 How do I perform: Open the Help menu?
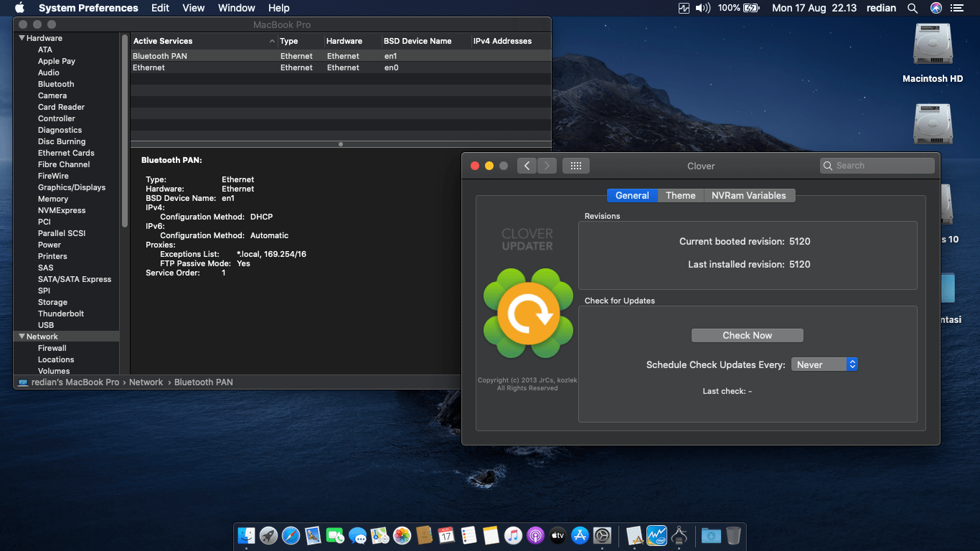pos(278,8)
